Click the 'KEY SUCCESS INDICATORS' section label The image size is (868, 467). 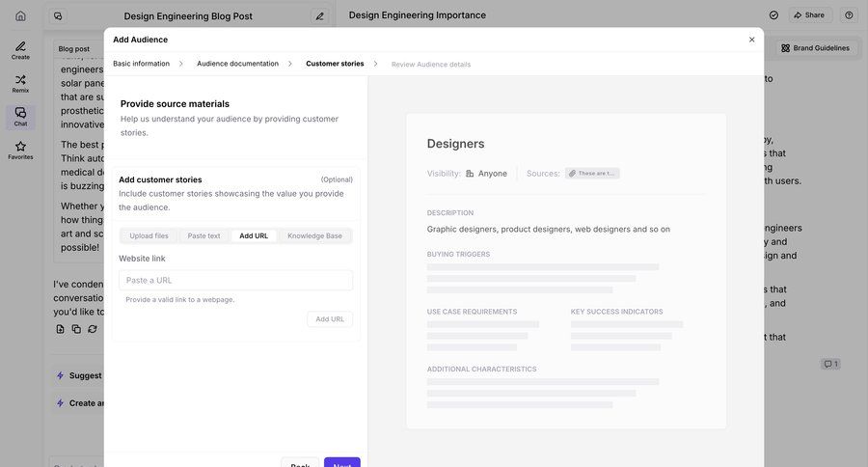pos(616,312)
